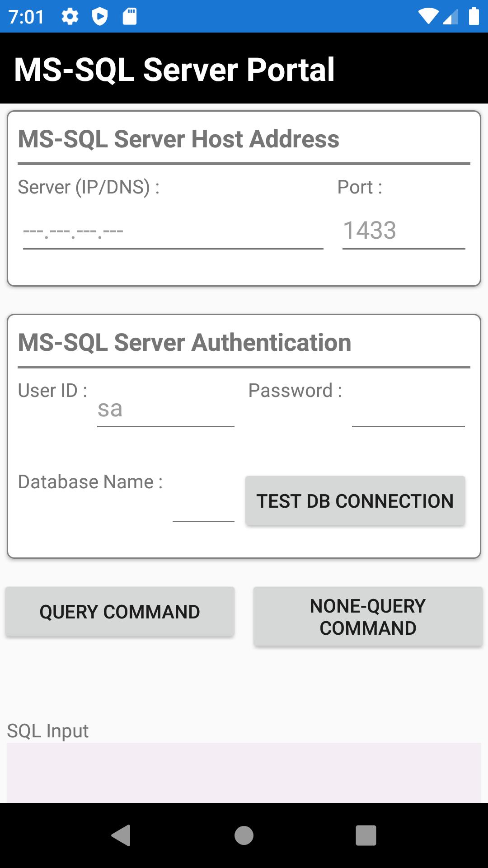Focus the Server IP/DNS input field
The height and width of the screenshot is (868, 488).
tap(173, 231)
